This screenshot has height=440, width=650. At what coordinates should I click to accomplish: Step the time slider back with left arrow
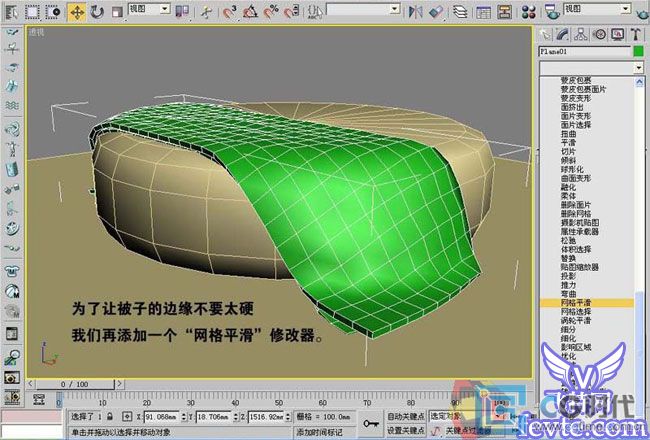click(x=31, y=384)
